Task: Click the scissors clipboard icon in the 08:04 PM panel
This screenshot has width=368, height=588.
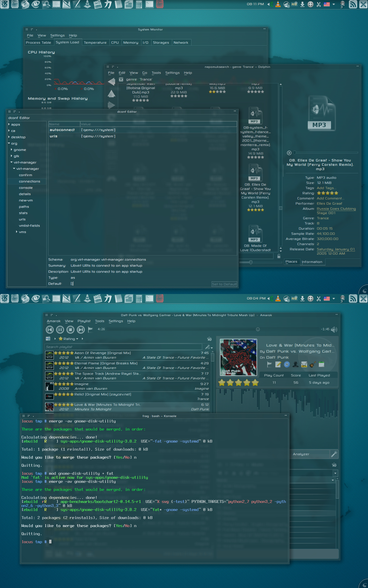Action: click(x=319, y=299)
